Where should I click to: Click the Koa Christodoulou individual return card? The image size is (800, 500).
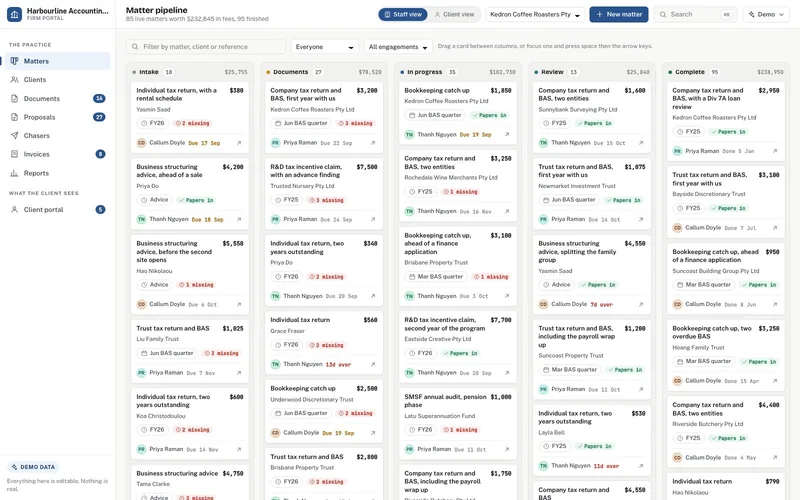click(x=190, y=423)
